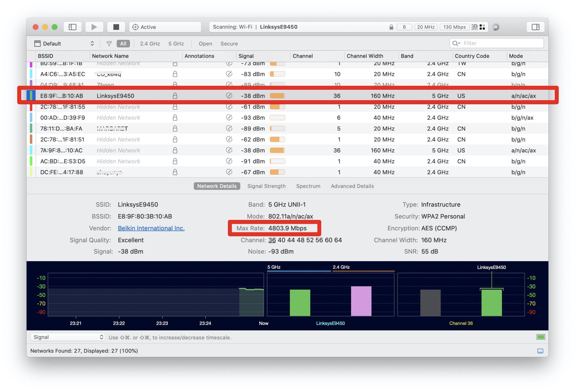Open the Signal graph type dropdown
The width and height of the screenshot is (575, 392).
[68, 337]
